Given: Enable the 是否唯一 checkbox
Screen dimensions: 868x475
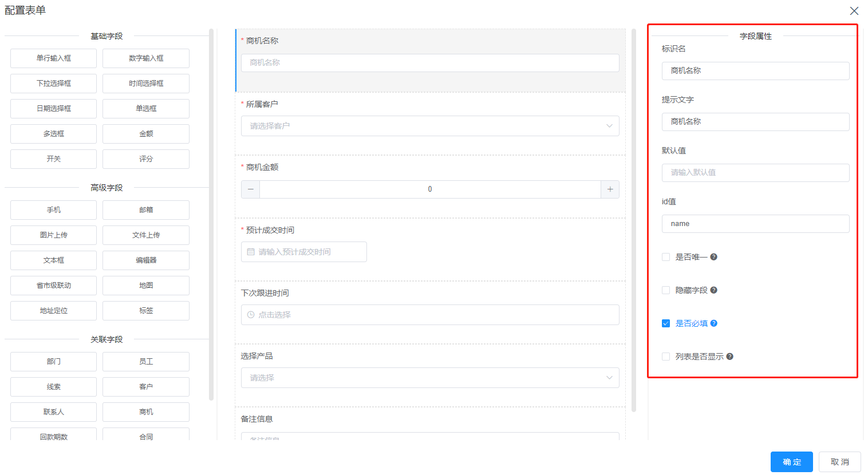Looking at the screenshot, I should (666, 257).
